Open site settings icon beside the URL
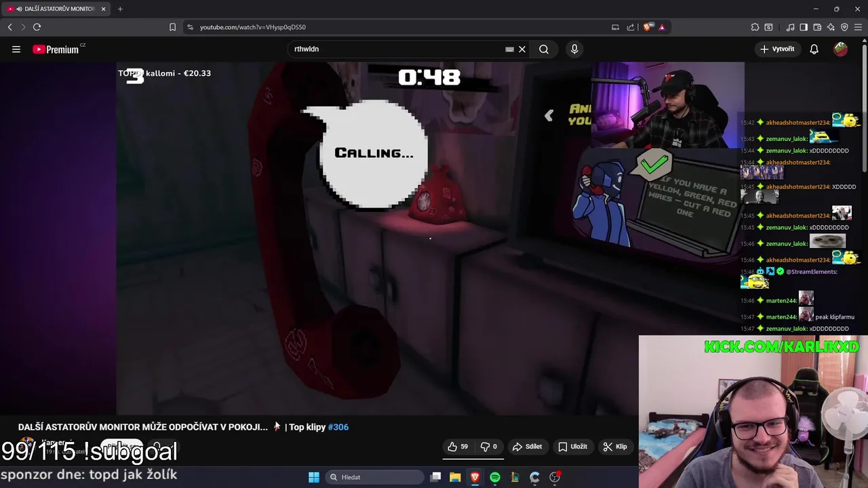 pos(190,27)
